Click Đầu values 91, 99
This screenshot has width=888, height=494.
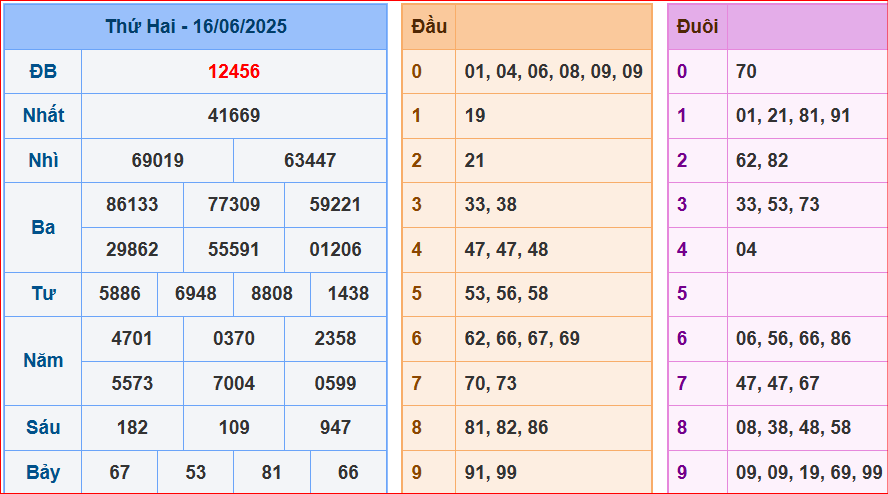point(490,472)
